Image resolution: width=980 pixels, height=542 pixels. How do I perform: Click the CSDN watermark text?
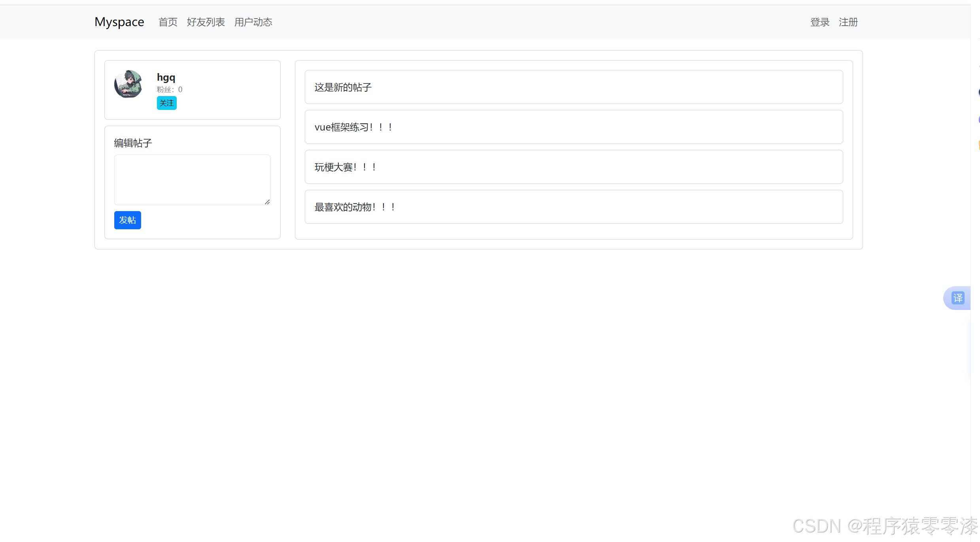tap(884, 526)
